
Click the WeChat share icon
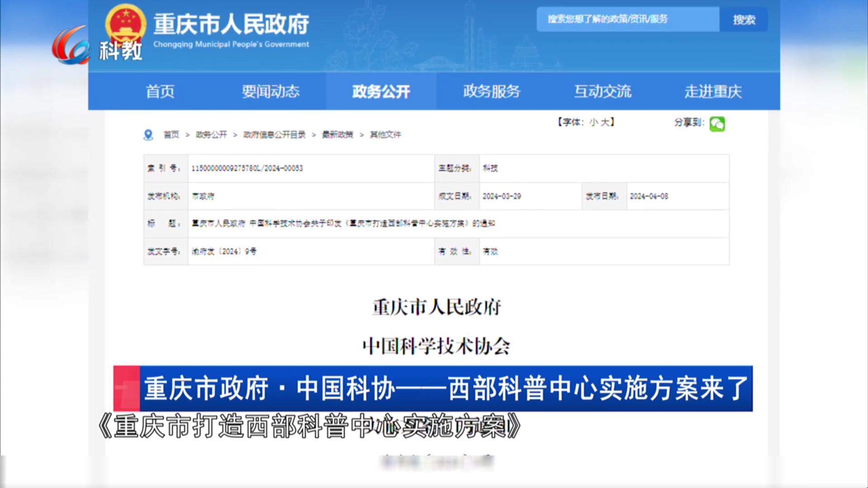717,124
